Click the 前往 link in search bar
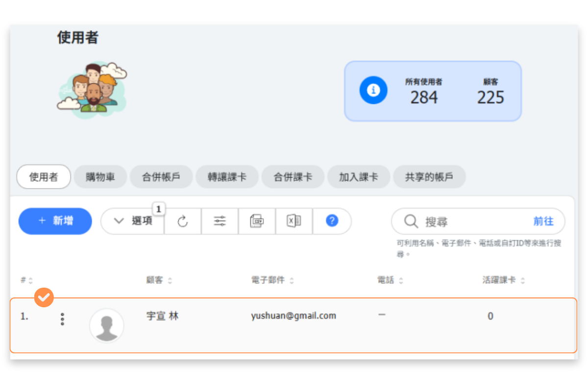This screenshot has width=588, height=392. coord(543,221)
